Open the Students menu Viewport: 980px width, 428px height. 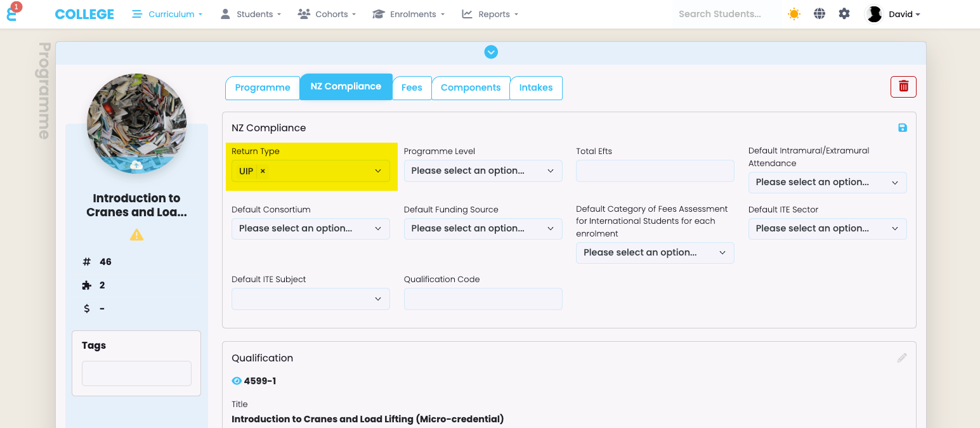pyautogui.click(x=251, y=14)
